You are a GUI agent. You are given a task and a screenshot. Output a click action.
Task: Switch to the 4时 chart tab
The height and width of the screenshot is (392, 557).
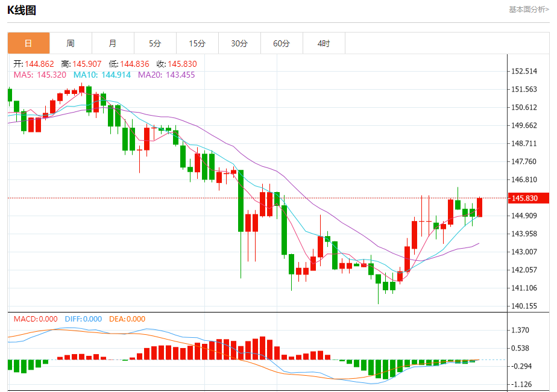click(x=324, y=43)
